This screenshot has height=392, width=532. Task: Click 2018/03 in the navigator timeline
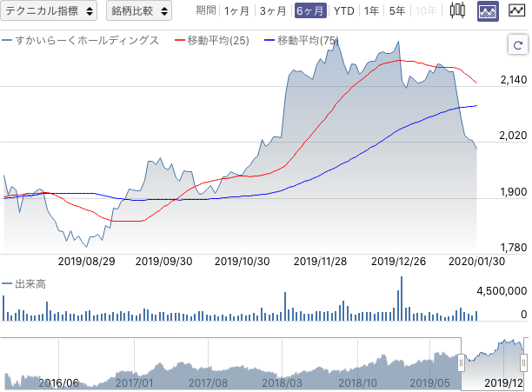(x=282, y=382)
